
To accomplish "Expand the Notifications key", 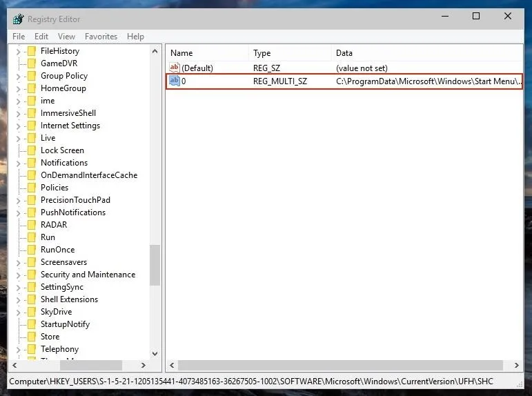I will 19,164.
